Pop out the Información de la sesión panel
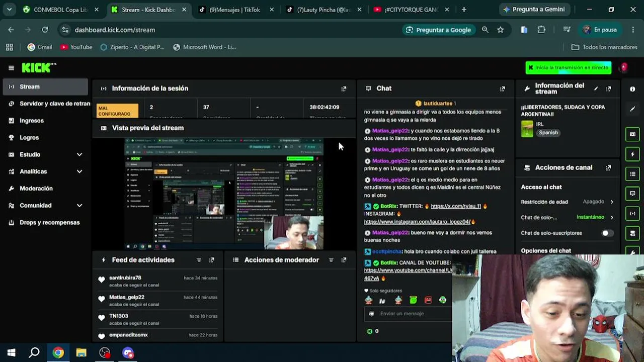The height and width of the screenshot is (362, 644). [344, 88]
